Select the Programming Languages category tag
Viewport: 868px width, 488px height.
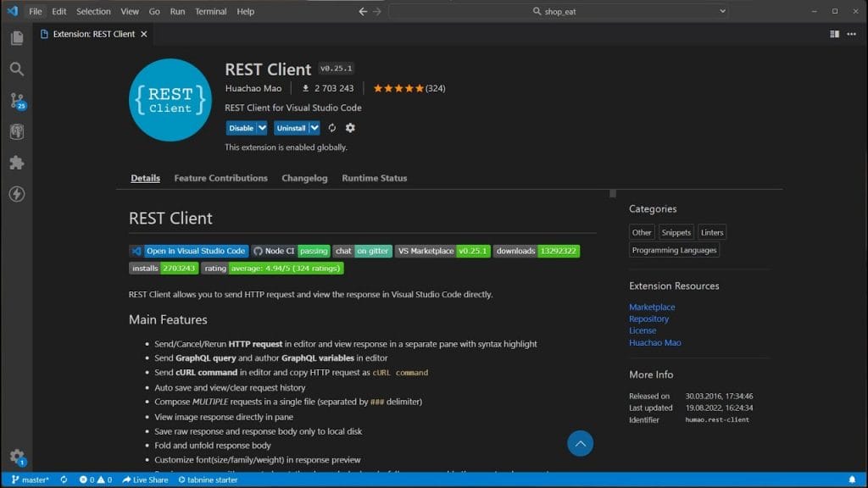coord(674,250)
